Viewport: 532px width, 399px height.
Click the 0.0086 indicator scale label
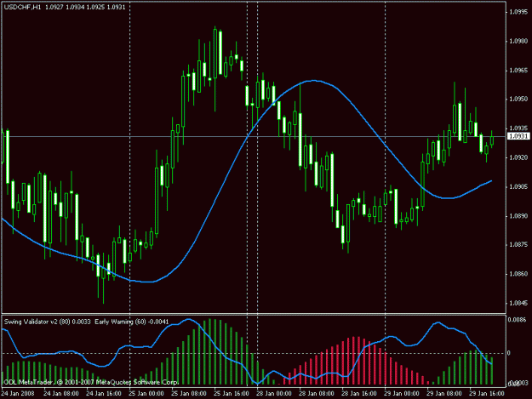tap(517, 320)
